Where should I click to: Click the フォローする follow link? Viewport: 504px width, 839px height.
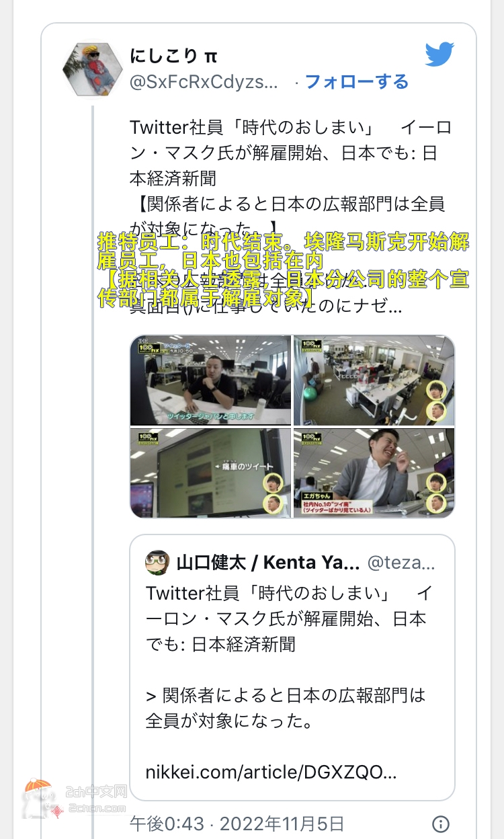coord(357,82)
